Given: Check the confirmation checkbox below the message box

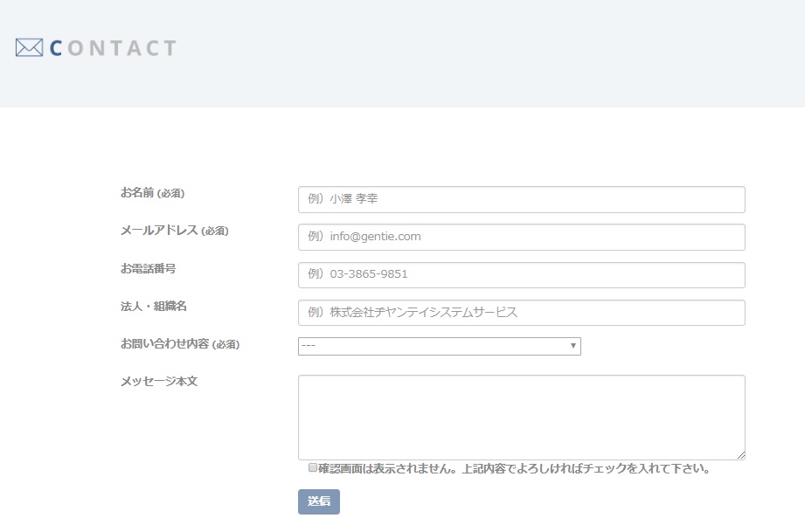Looking at the screenshot, I should point(312,467).
